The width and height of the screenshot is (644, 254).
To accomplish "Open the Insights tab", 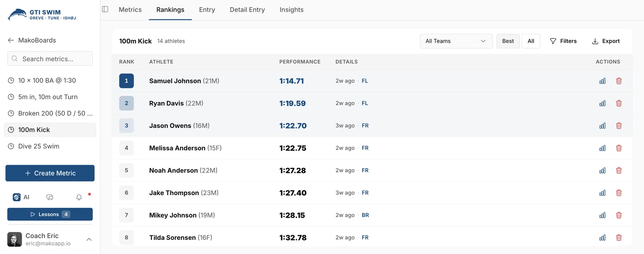I will pyautogui.click(x=291, y=10).
